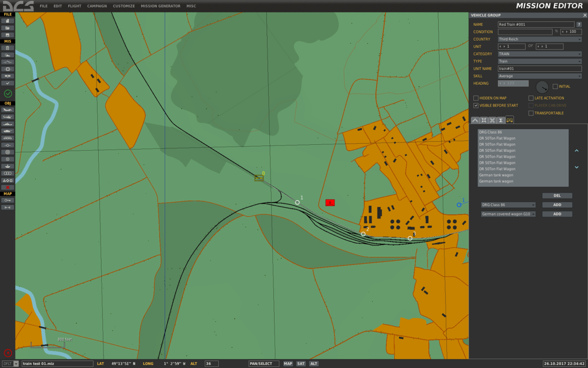Select the train unit icon at waypoint 0
588x368 pixels.
[259, 178]
